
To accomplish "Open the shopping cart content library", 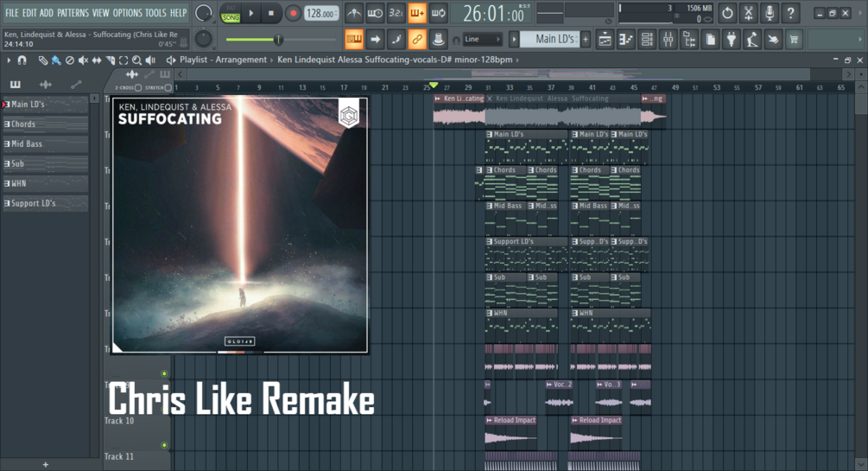I will (x=795, y=40).
